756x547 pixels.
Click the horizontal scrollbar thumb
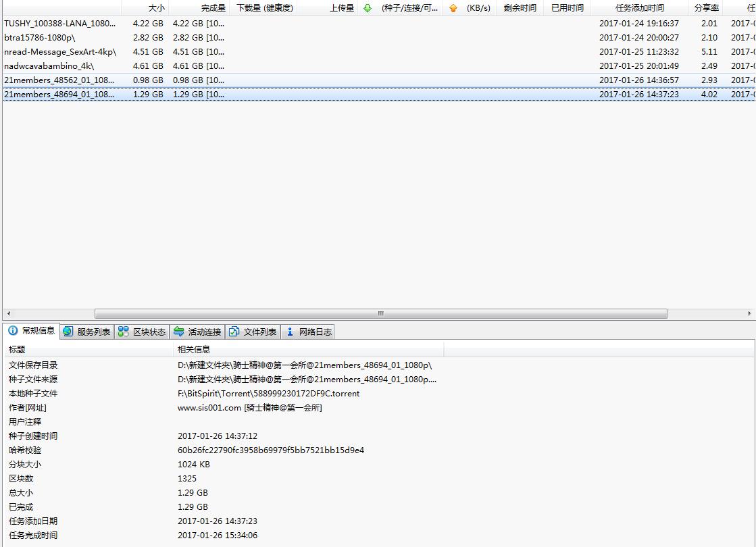380,313
